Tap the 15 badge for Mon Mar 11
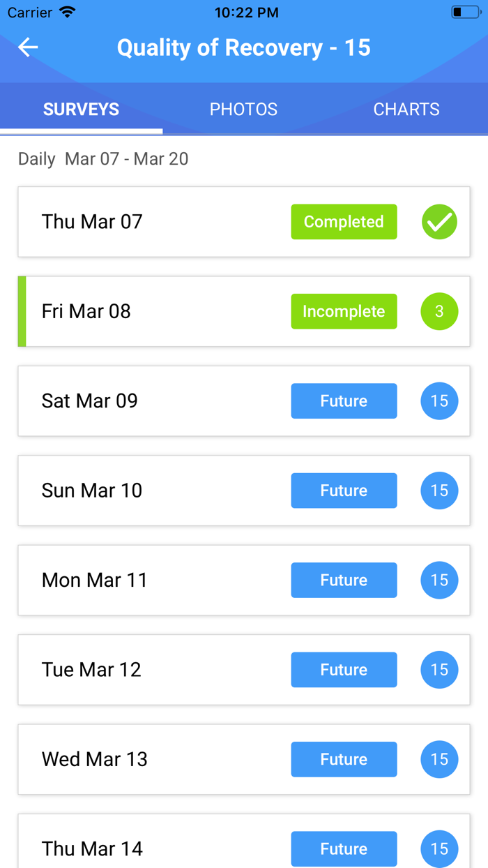The image size is (488, 868). [x=439, y=580]
